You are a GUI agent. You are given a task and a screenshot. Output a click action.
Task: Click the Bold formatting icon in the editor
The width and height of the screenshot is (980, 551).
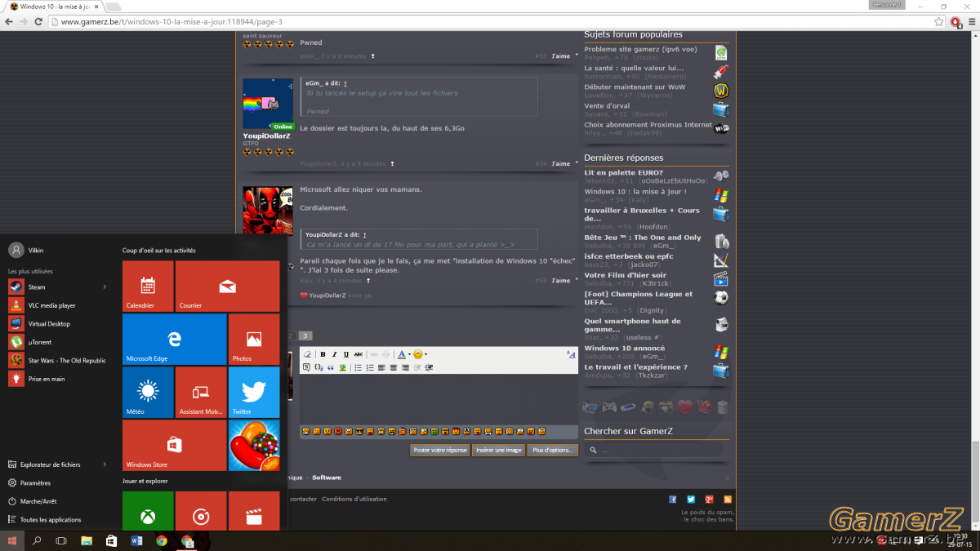pos(323,354)
